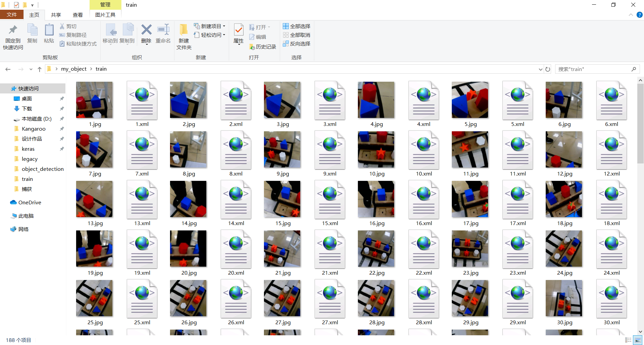Image resolution: width=644 pixels, height=345 pixels.
Task: Switch to large icons view in status bar
Action: (x=638, y=340)
